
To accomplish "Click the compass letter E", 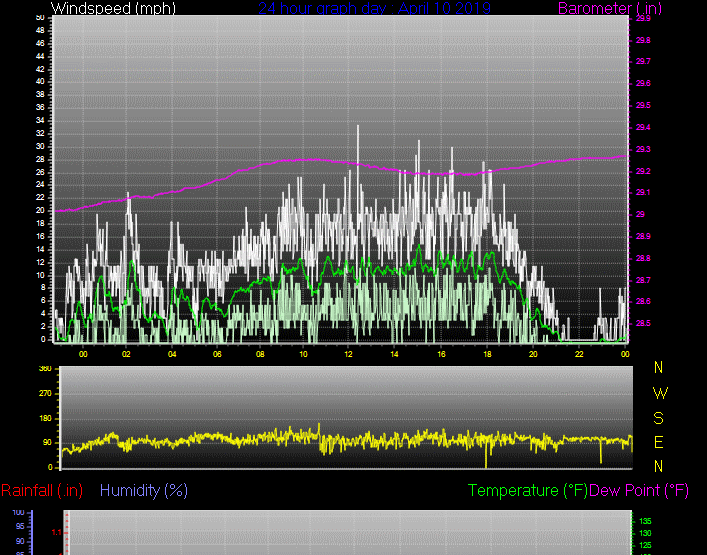I will click(658, 443).
